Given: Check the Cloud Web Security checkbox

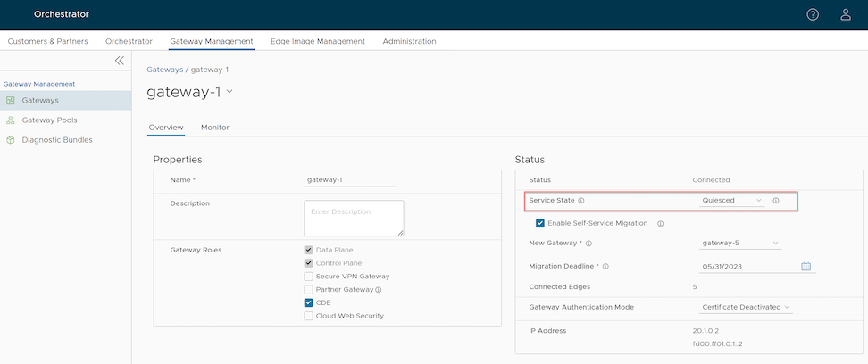Looking at the screenshot, I should click(308, 316).
